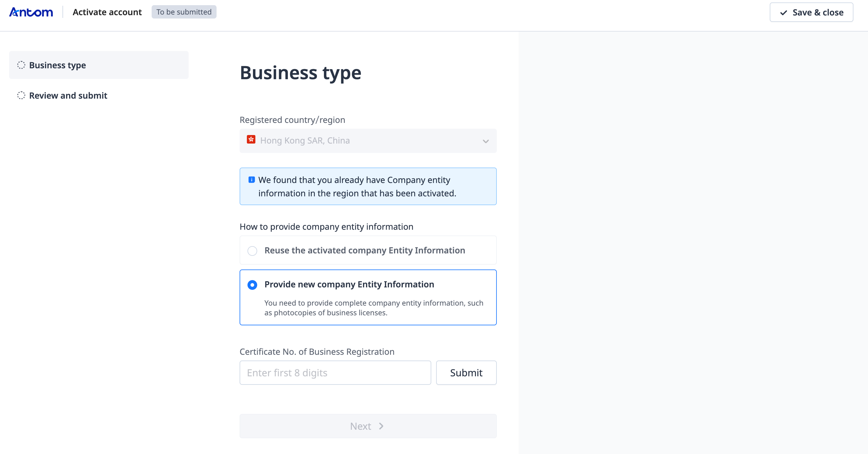Click the arrow icon beside Next
Image resolution: width=868 pixels, height=454 pixels.
381,426
